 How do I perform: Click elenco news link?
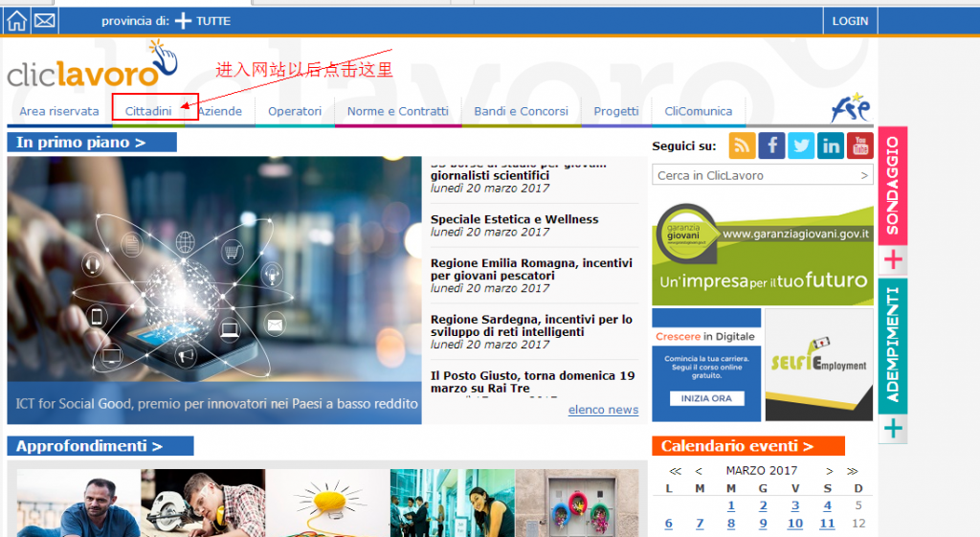tap(603, 410)
